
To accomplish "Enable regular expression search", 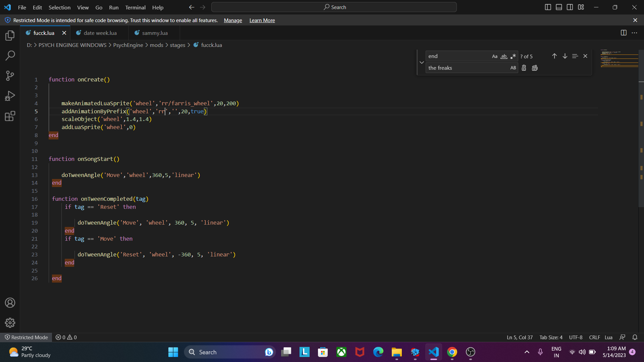I will (513, 56).
